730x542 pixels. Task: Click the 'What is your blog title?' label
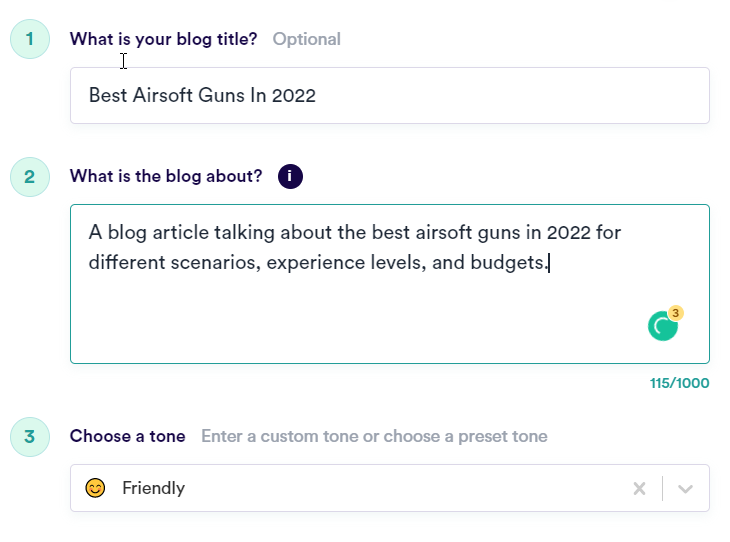coord(163,39)
